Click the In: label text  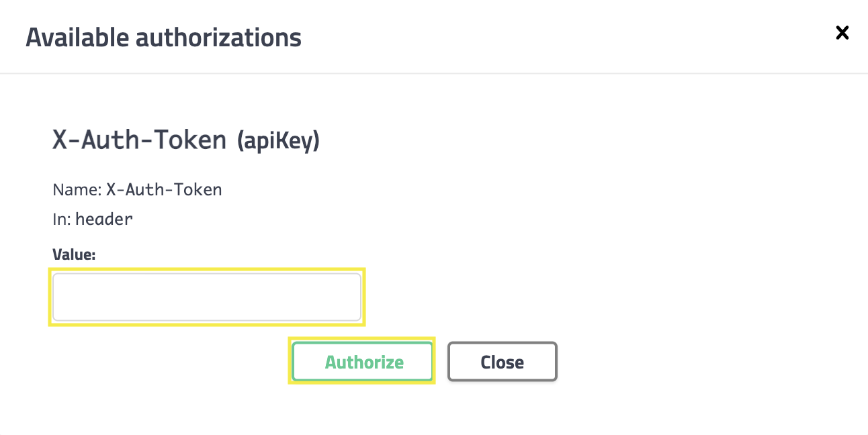(x=62, y=219)
